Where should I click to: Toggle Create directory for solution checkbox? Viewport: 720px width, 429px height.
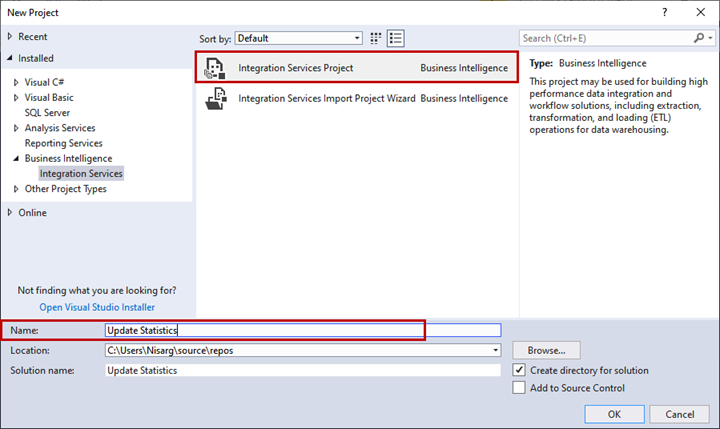pyautogui.click(x=519, y=370)
